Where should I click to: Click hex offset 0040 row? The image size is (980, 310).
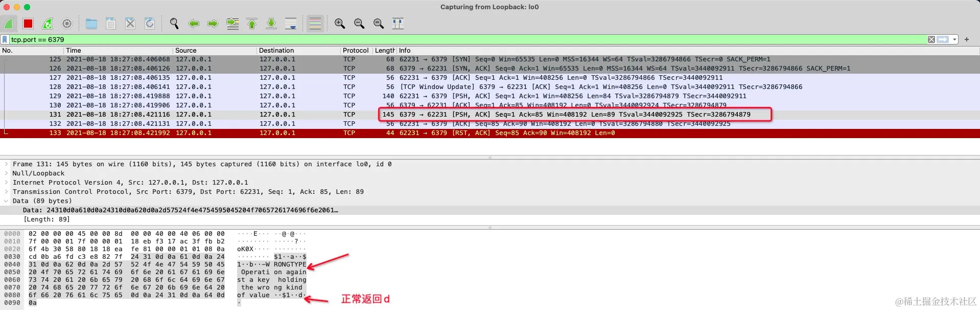point(12,264)
